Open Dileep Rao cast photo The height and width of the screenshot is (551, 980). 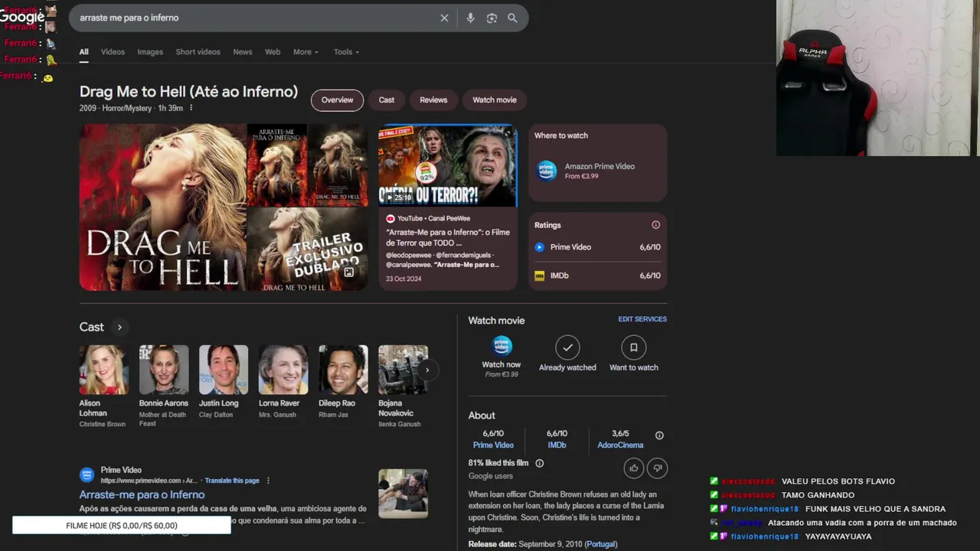point(343,370)
